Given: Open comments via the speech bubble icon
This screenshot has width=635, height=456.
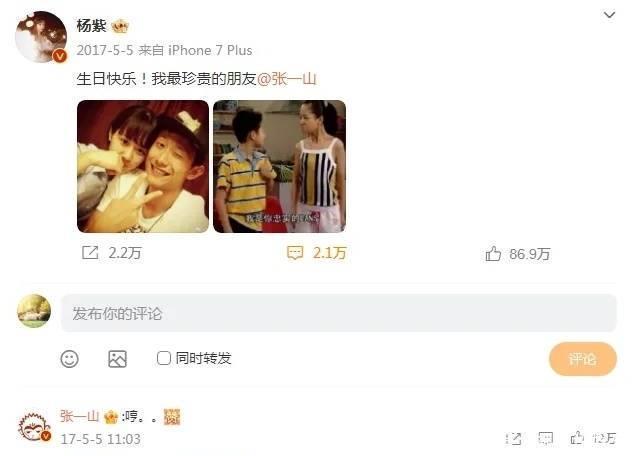Looking at the screenshot, I should click(295, 253).
